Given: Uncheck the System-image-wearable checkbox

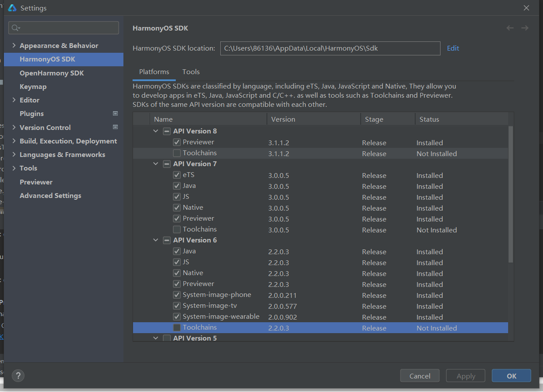Looking at the screenshot, I should 177,317.
